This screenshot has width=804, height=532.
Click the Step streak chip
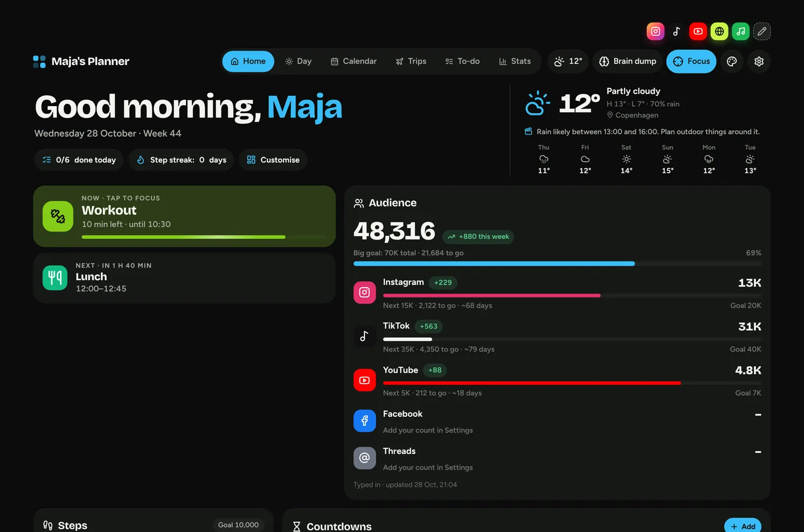[181, 160]
